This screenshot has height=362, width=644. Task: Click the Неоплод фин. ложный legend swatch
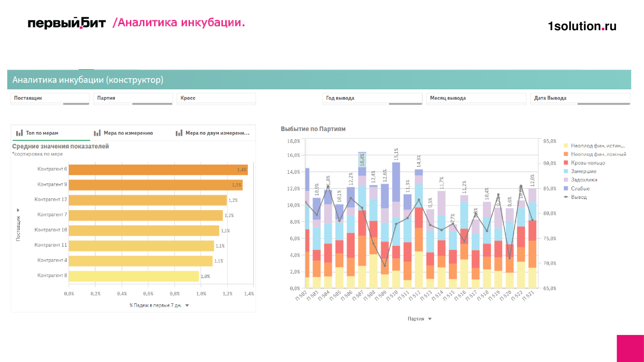(566, 154)
